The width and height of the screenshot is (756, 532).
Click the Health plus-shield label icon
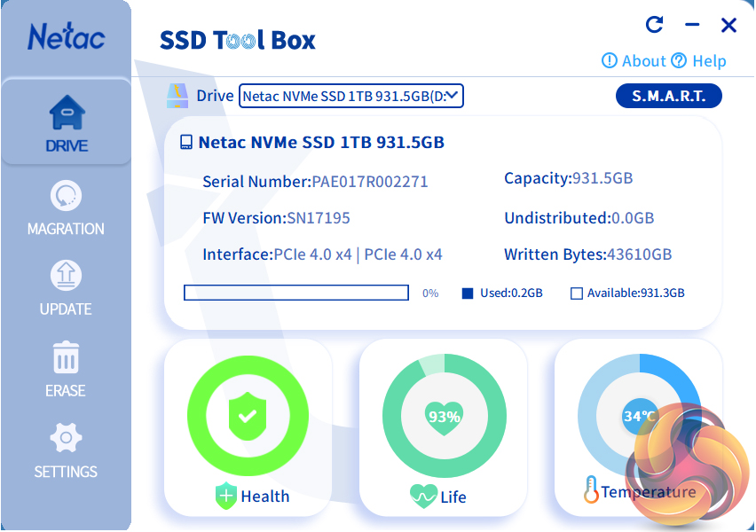pos(225,496)
